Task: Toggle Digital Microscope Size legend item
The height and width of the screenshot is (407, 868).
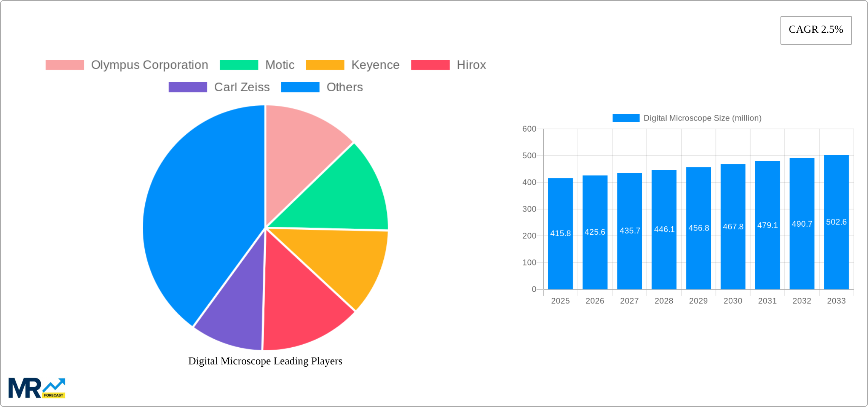Action: [x=626, y=118]
